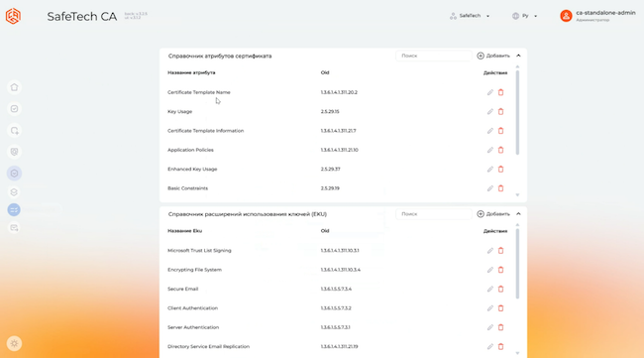Click the attributes table scrollbar thumb
Screen dimensions: 644x358
[517, 113]
